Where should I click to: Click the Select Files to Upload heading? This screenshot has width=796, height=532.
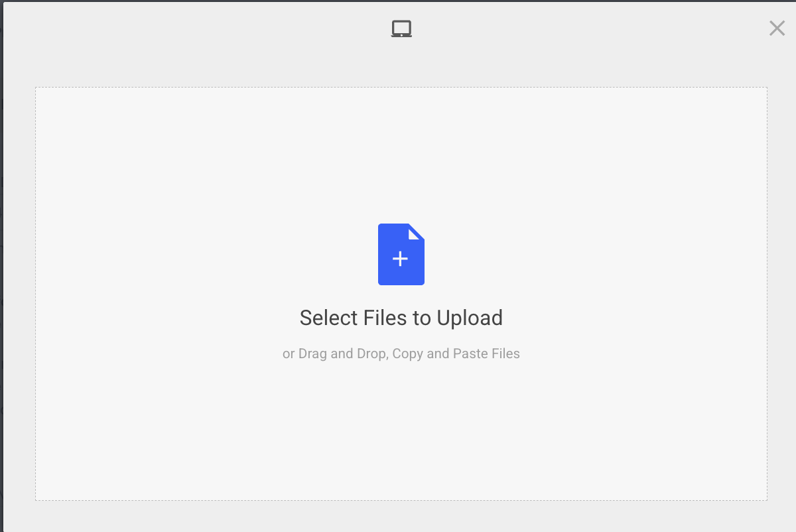tap(401, 318)
